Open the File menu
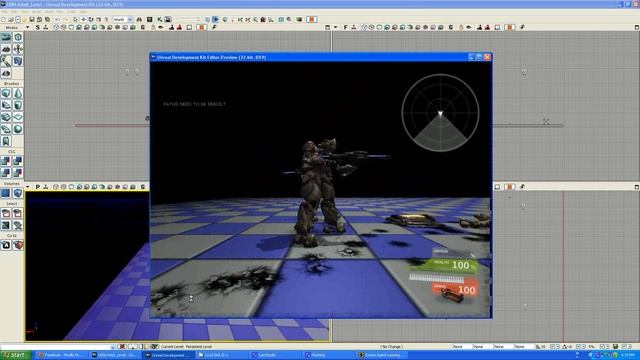Screen dimensions: 640x360 tap(4, 11)
